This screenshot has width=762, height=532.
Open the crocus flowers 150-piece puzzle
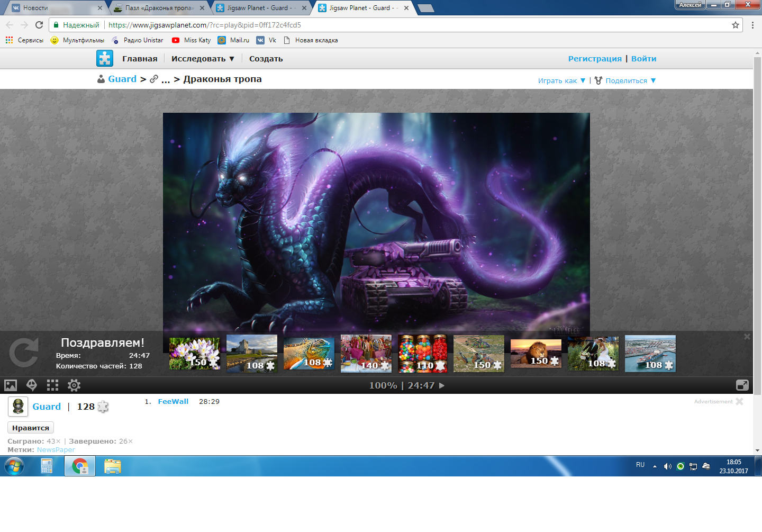(194, 353)
